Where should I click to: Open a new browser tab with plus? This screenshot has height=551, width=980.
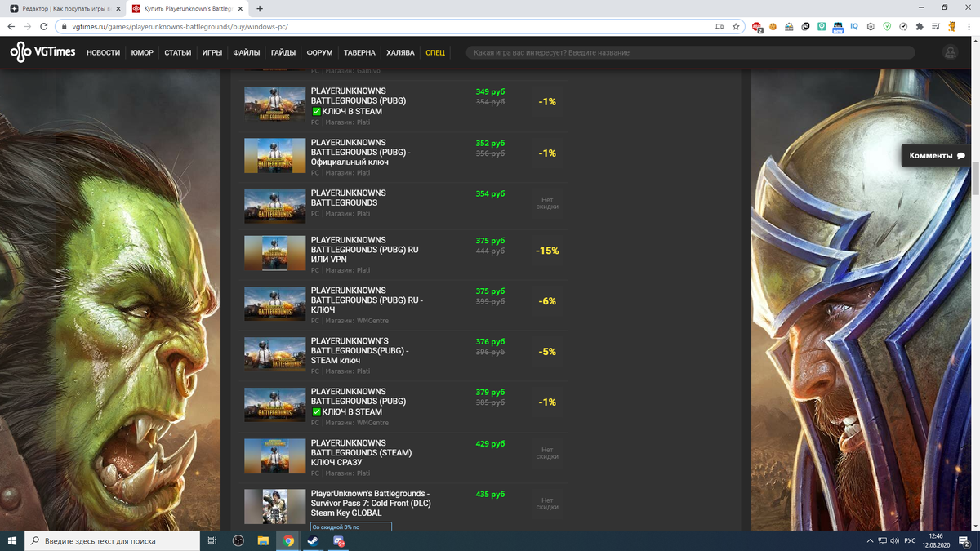(x=260, y=8)
